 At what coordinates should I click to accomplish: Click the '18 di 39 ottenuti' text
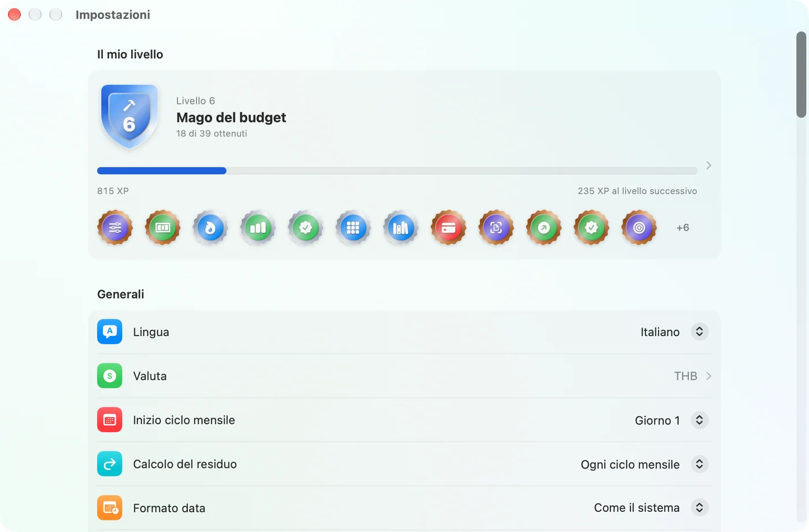pos(211,133)
